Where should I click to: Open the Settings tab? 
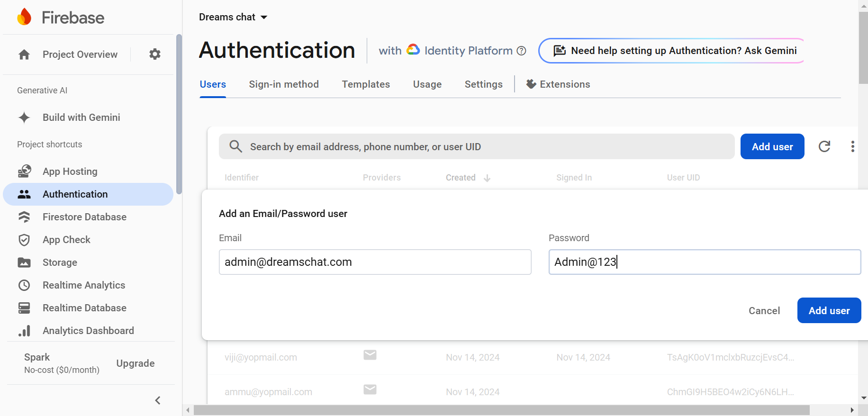tap(483, 84)
